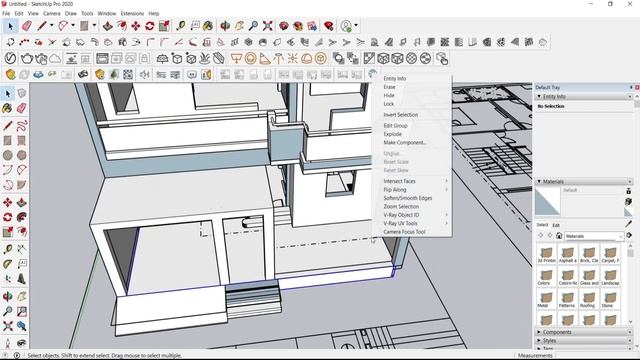The image size is (640, 360).
Task: Activate the Follow Me tool
Action: point(22,217)
